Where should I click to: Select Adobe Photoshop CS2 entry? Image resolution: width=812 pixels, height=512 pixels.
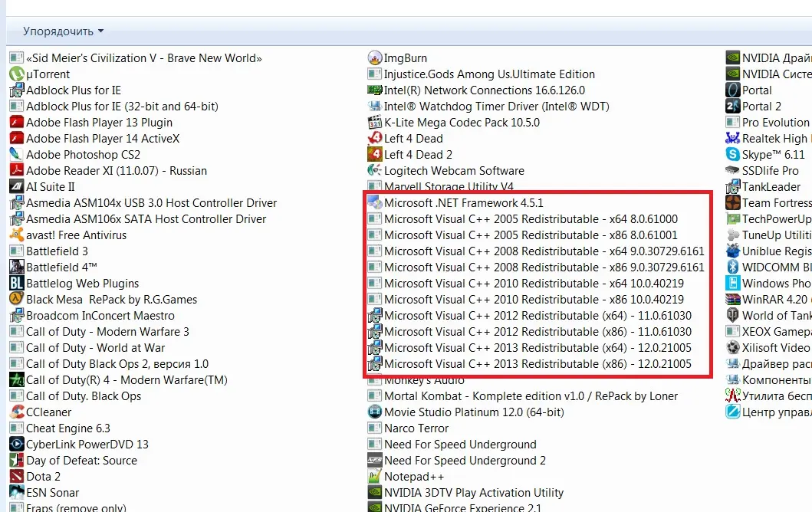[x=83, y=155]
